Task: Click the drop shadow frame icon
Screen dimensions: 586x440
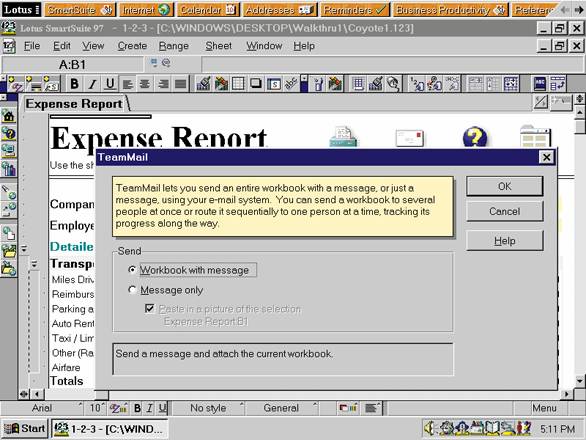Action: coord(256,84)
